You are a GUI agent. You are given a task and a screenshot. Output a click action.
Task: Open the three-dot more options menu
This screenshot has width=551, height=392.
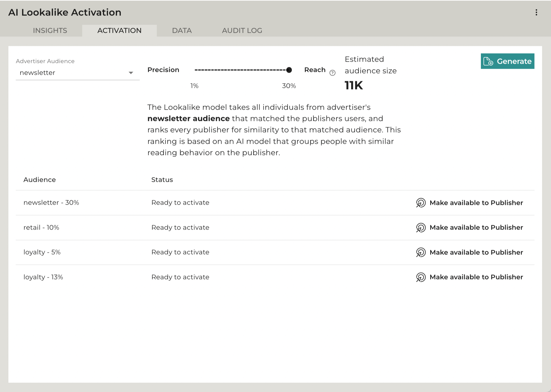click(x=536, y=12)
